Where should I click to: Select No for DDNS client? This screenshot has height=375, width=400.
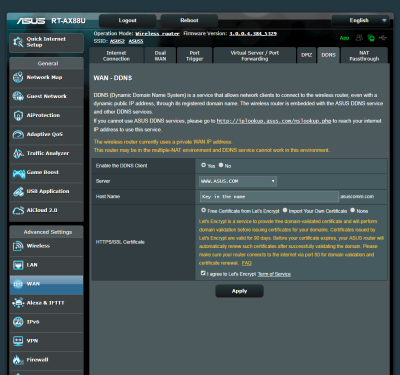tap(221, 165)
